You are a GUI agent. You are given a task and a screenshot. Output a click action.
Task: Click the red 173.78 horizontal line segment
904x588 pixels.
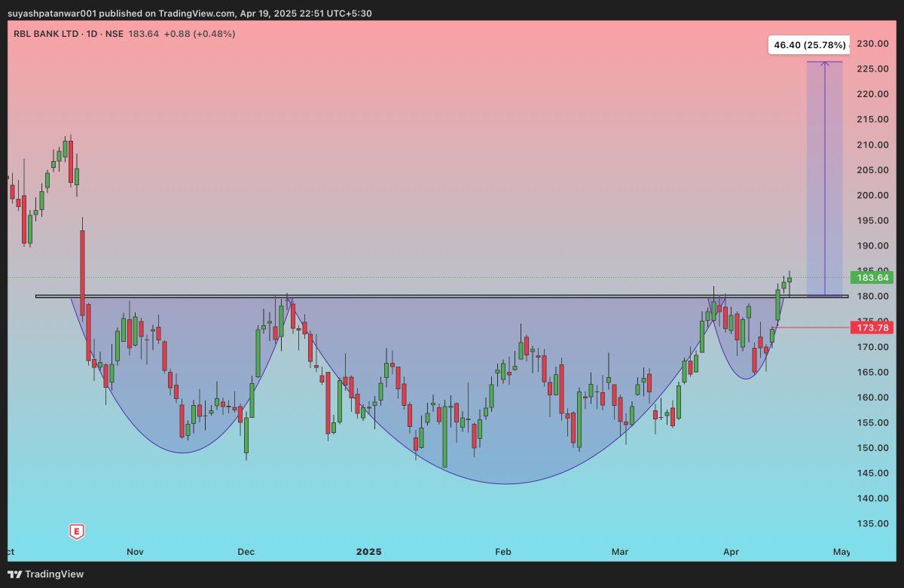click(810, 328)
